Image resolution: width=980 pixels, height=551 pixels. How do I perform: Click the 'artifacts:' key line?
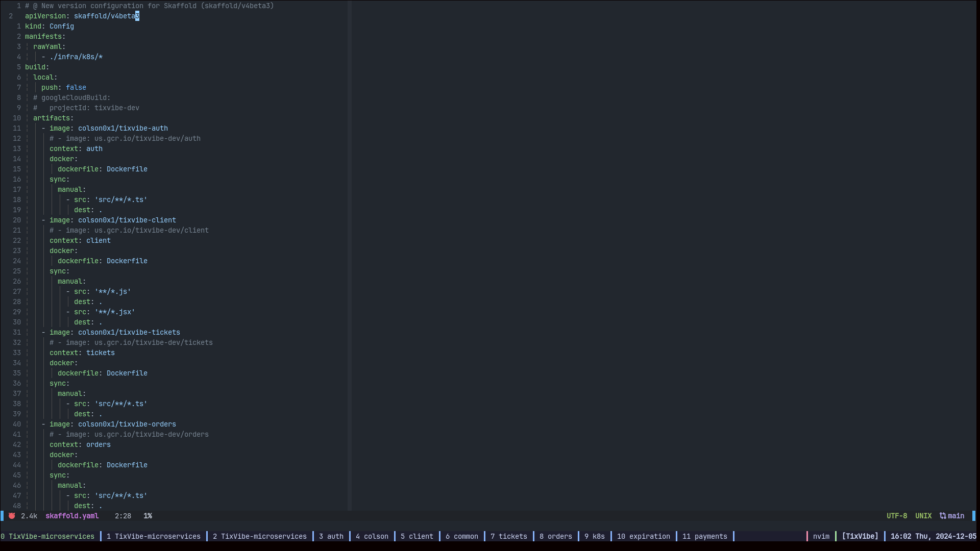(x=53, y=118)
